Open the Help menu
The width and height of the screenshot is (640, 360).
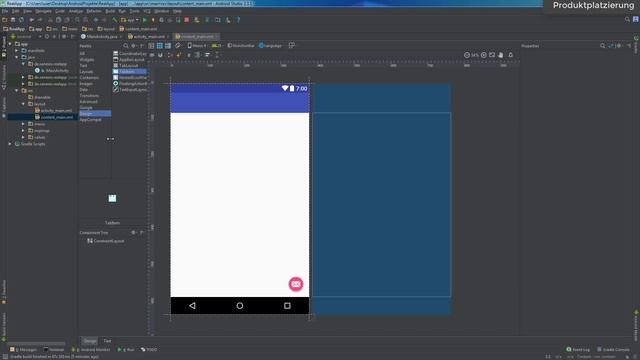pyautogui.click(x=177, y=11)
